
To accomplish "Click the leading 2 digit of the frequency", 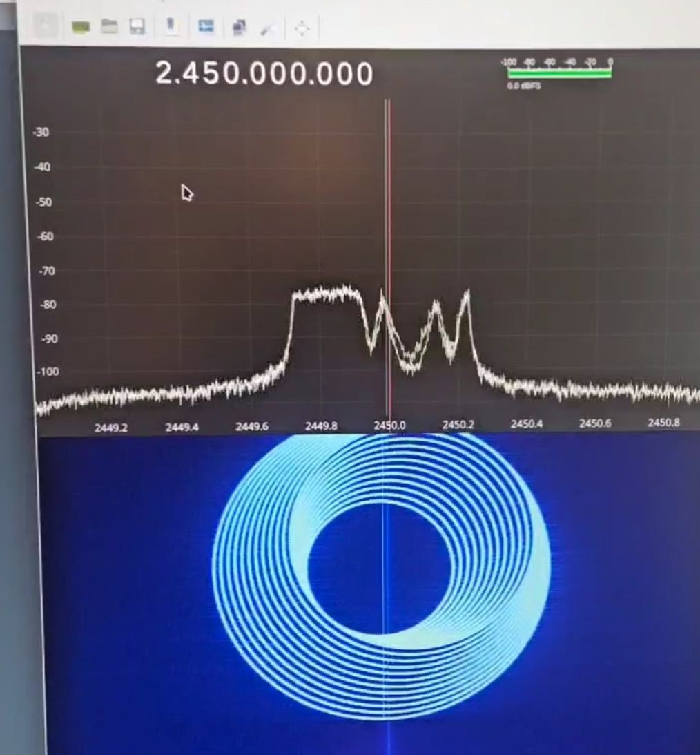I will point(164,74).
